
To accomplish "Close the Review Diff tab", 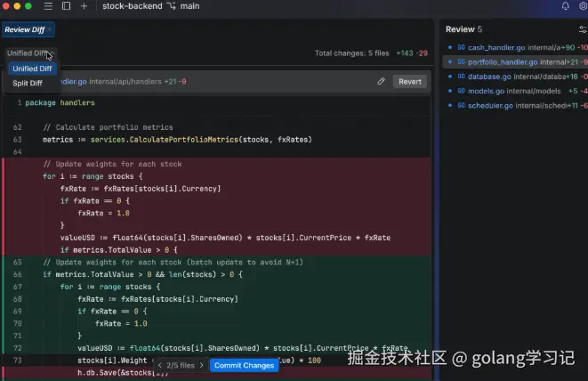I will (x=50, y=29).
